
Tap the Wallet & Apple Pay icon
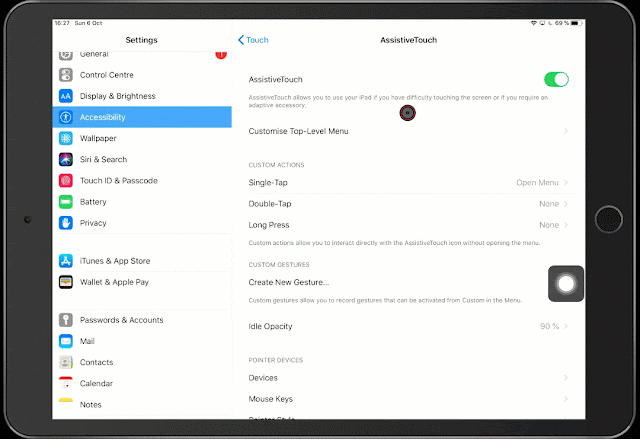coord(66,282)
